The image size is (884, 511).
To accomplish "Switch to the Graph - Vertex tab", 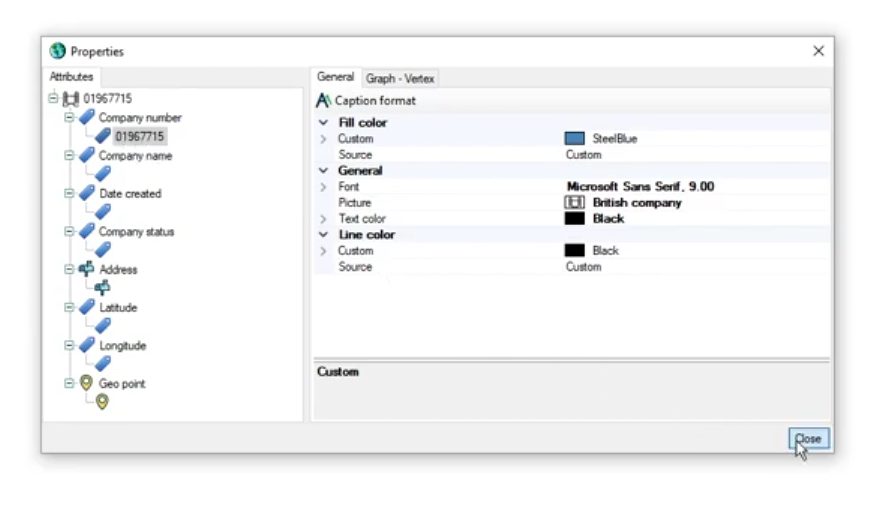I will coord(399,78).
